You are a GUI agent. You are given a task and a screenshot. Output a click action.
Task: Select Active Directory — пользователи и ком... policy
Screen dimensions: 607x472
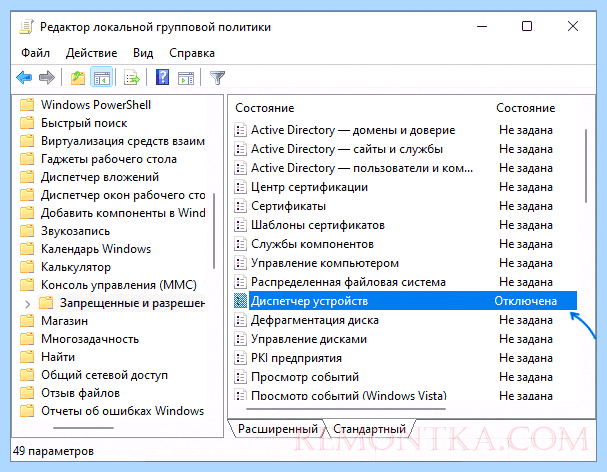(362, 168)
